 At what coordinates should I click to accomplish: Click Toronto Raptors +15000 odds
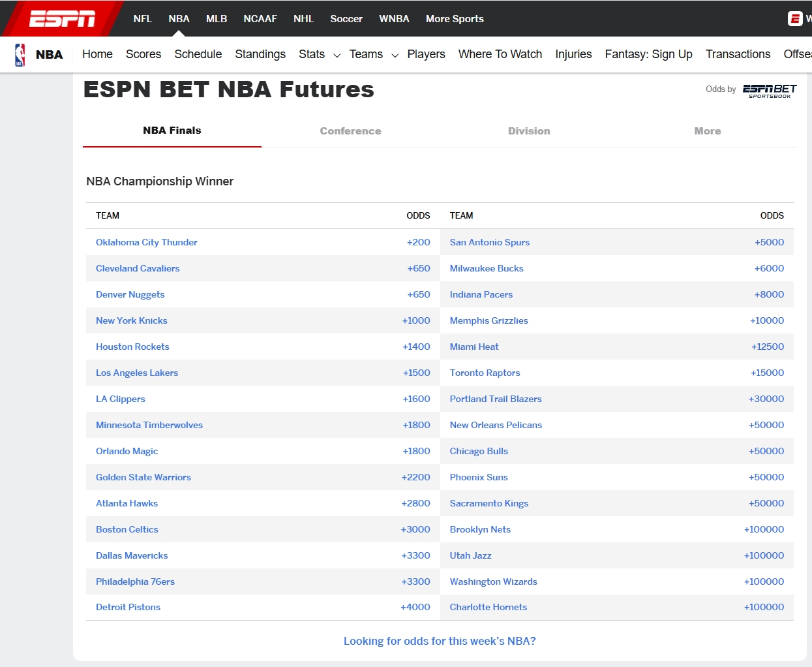click(767, 373)
